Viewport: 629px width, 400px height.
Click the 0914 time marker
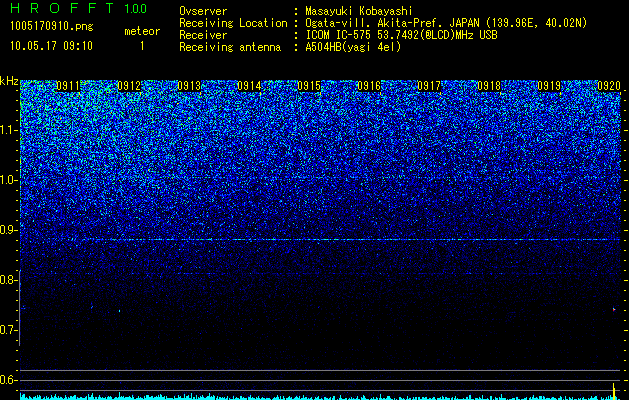[x=249, y=86]
